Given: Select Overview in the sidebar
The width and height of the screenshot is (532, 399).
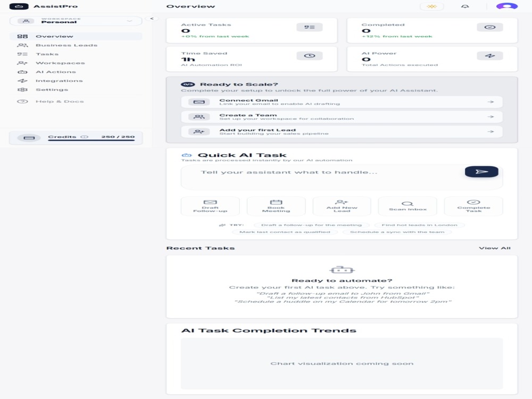Looking at the screenshot, I should coord(76,36).
